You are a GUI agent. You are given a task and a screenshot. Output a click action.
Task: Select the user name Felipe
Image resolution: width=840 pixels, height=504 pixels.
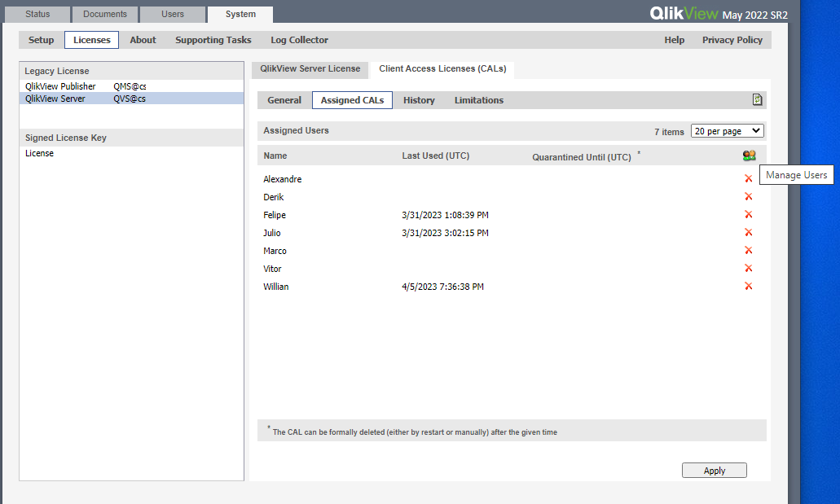[275, 215]
